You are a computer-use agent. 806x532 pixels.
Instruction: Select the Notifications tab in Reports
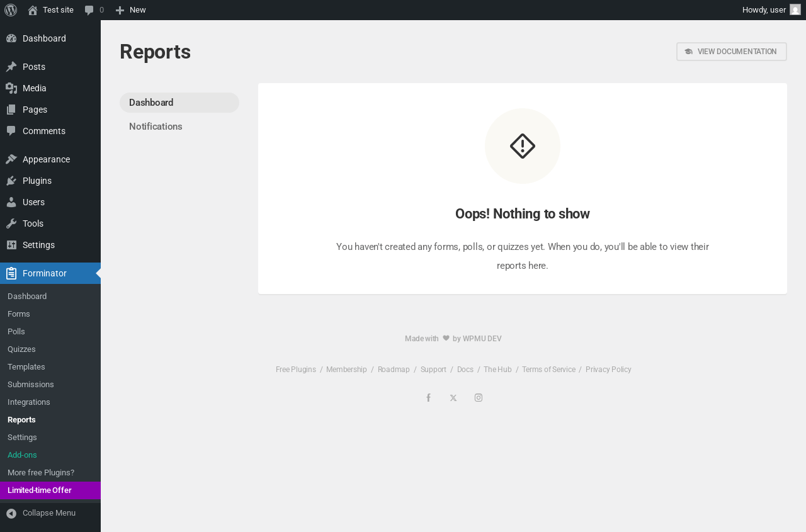click(x=179, y=127)
